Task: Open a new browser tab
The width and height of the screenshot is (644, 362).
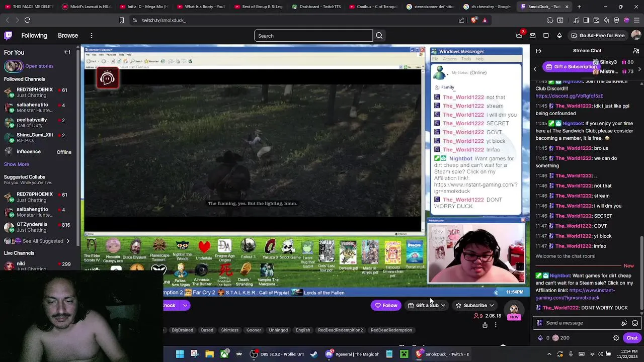Action: pos(579,7)
